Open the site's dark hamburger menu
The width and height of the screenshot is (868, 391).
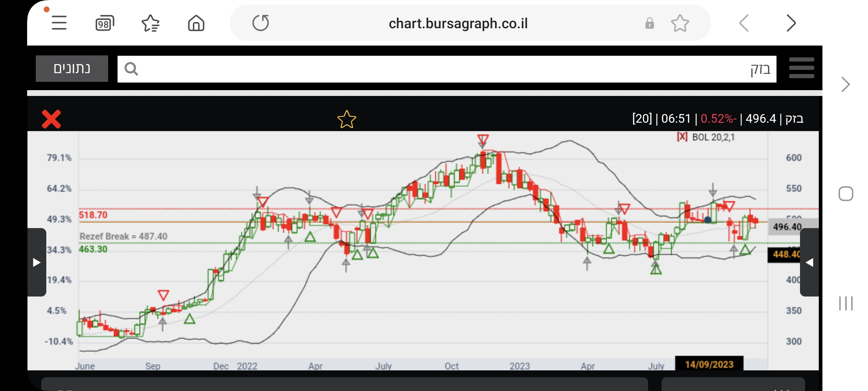[x=801, y=68]
